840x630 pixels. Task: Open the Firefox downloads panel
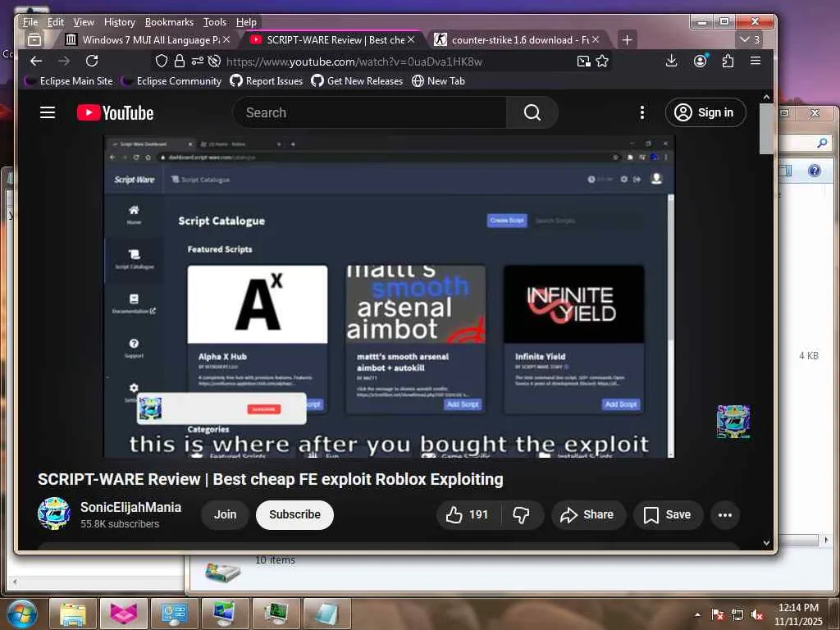tap(671, 61)
